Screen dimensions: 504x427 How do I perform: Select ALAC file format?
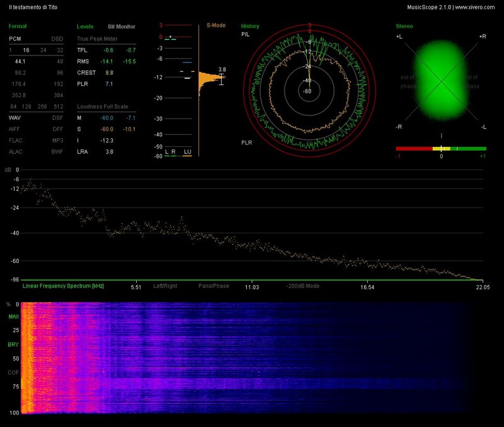coord(16,151)
